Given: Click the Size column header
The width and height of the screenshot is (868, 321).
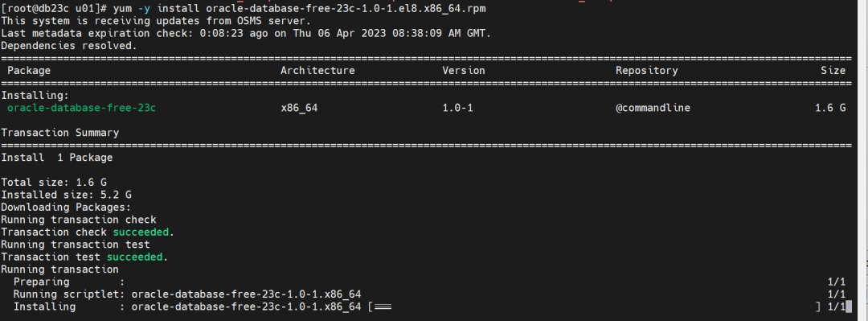Looking at the screenshot, I should 833,71.
